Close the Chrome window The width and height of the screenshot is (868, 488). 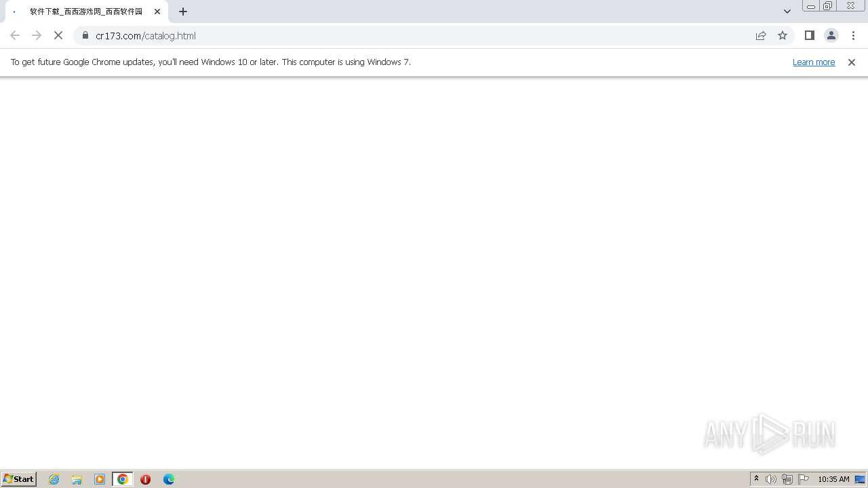click(x=850, y=6)
